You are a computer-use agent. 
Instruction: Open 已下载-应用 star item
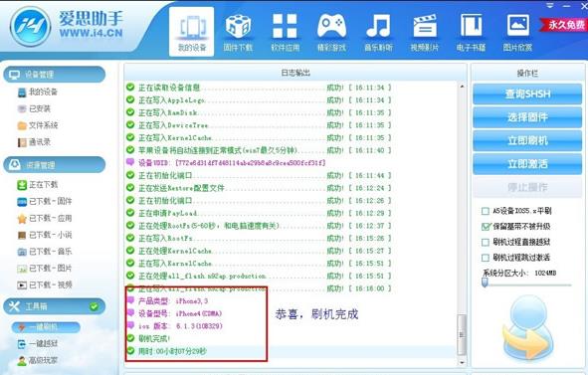point(45,218)
